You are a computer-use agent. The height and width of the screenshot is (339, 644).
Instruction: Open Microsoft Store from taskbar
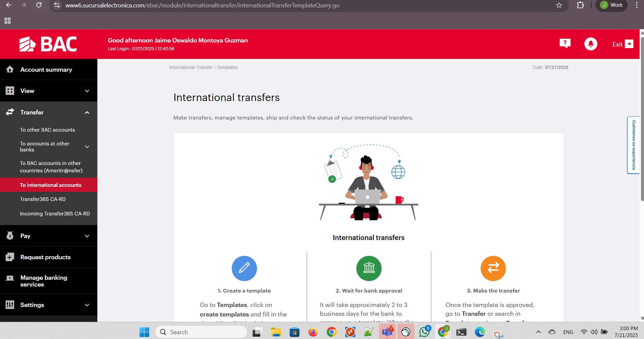pos(294,332)
